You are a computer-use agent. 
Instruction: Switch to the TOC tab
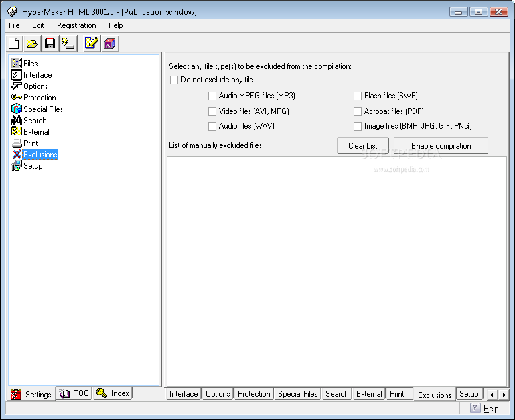74,393
